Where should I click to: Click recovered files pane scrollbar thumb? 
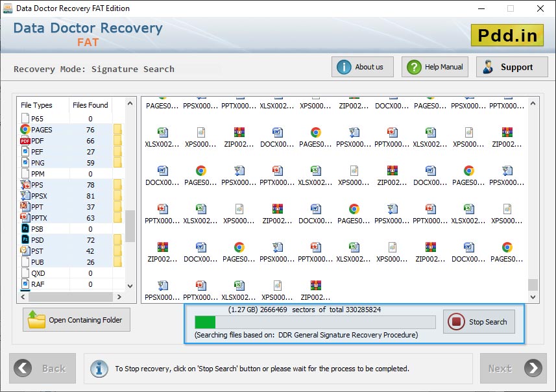point(533,284)
